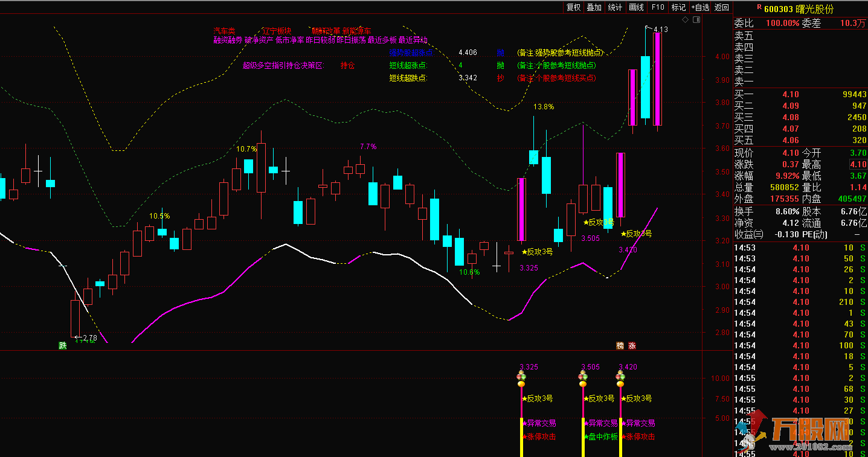Image resolution: width=868 pixels, height=457 pixels.
Task: Toggle the side panel icon beside the diamond
Action: 696,20
